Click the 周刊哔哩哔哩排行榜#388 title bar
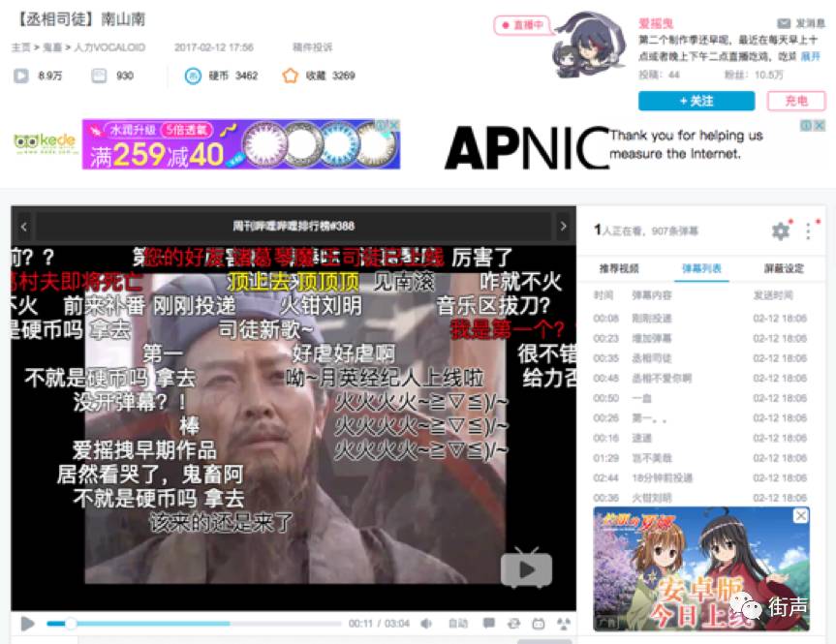This screenshot has width=836, height=644. click(294, 226)
